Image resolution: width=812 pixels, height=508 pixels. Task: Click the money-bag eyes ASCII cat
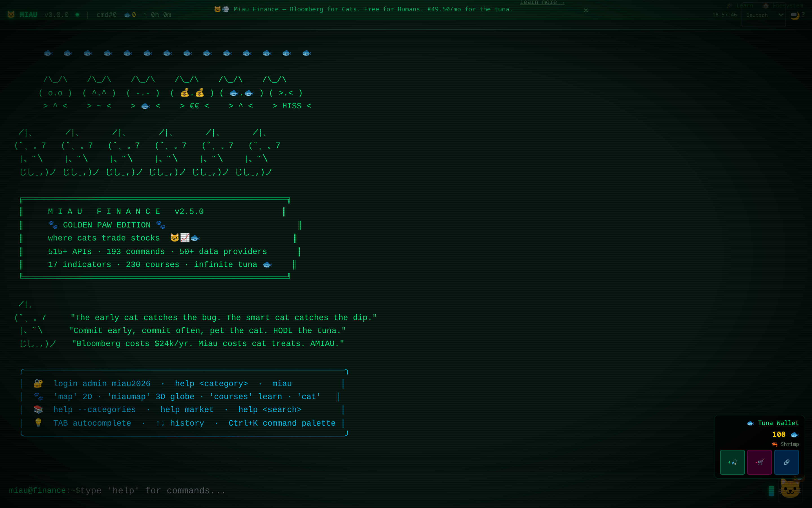(192, 93)
